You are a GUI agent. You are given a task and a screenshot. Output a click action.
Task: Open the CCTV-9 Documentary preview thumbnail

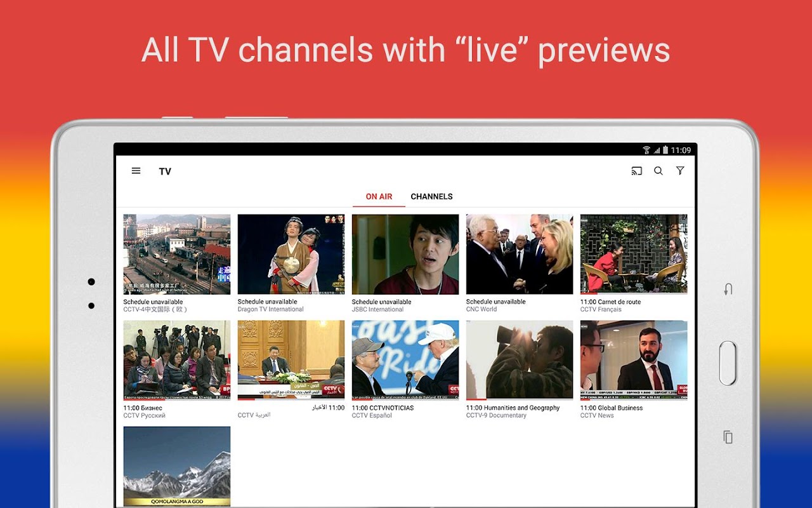[x=520, y=360]
